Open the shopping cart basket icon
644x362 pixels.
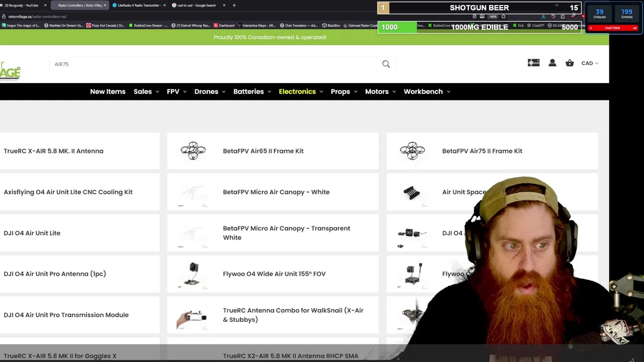click(570, 63)
